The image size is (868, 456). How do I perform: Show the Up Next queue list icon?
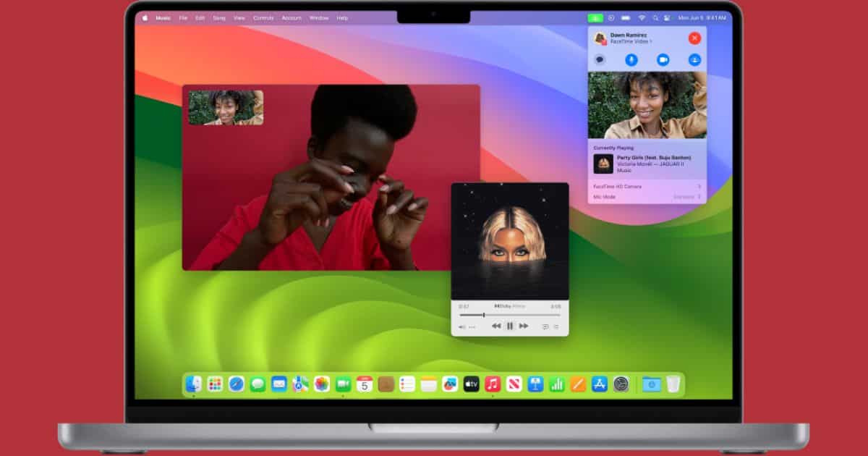pyautogui.click(x=557, y=326)
